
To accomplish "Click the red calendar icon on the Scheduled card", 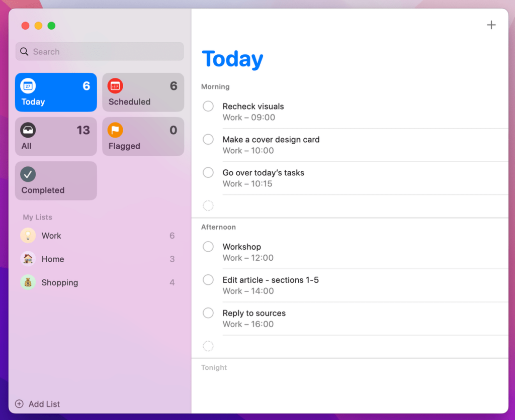I will pos(115,86).
